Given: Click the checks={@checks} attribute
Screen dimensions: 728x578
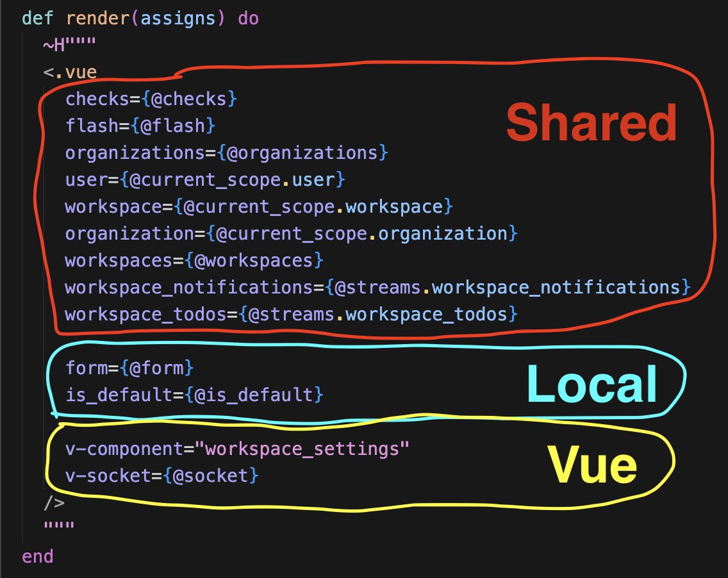Looking at the screenshot, I should point(151,99).
